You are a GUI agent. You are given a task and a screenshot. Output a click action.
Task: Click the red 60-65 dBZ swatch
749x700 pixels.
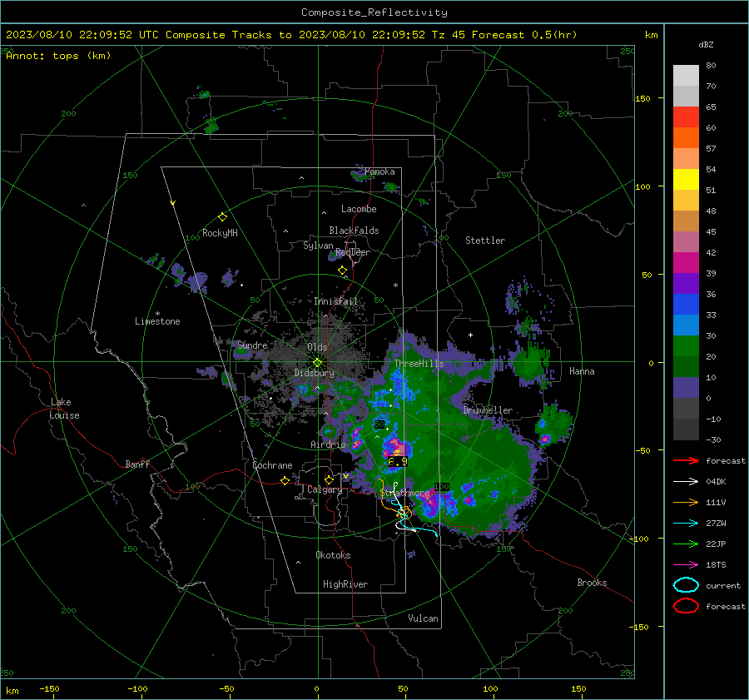[x=686, y=117]
